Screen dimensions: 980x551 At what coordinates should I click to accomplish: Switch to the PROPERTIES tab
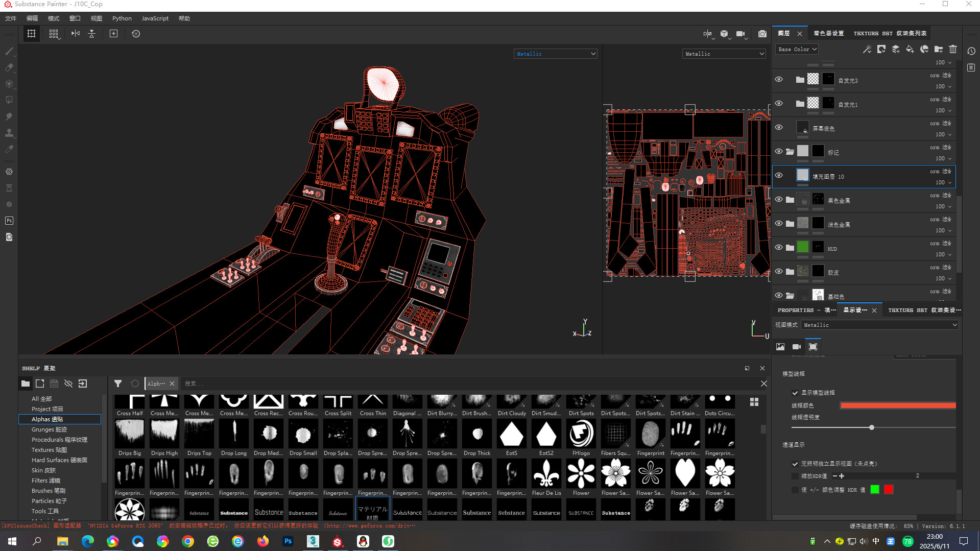(x=807, y=310)
